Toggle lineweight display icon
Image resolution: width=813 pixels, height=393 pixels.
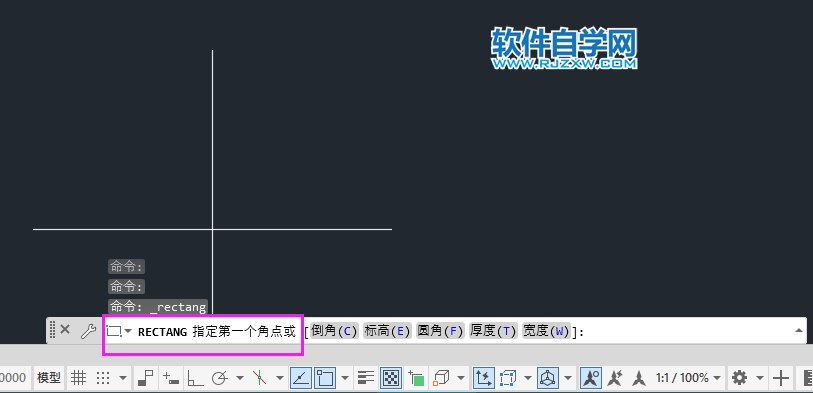click(366, 378)
